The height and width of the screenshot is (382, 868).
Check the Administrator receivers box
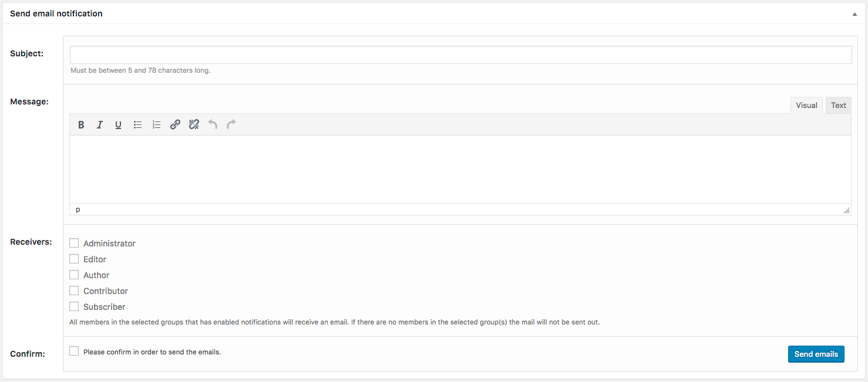[74, 243]
